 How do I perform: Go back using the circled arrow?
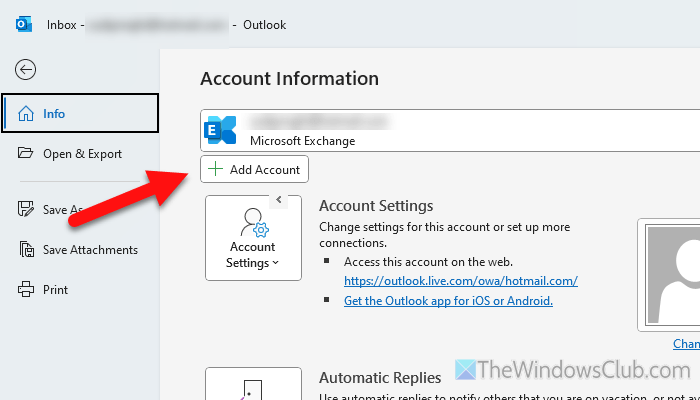pyautogui.click(x=26, y=69)
